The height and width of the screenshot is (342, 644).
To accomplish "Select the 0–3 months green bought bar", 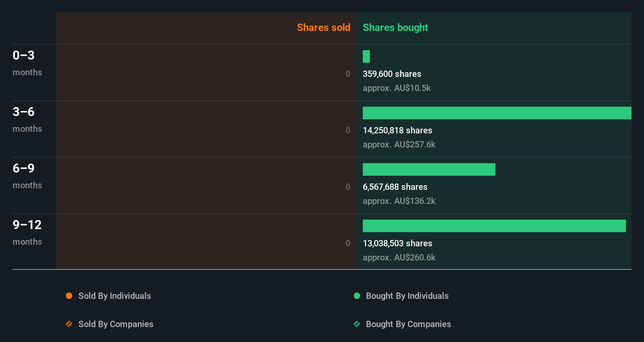I will point(366,56).
